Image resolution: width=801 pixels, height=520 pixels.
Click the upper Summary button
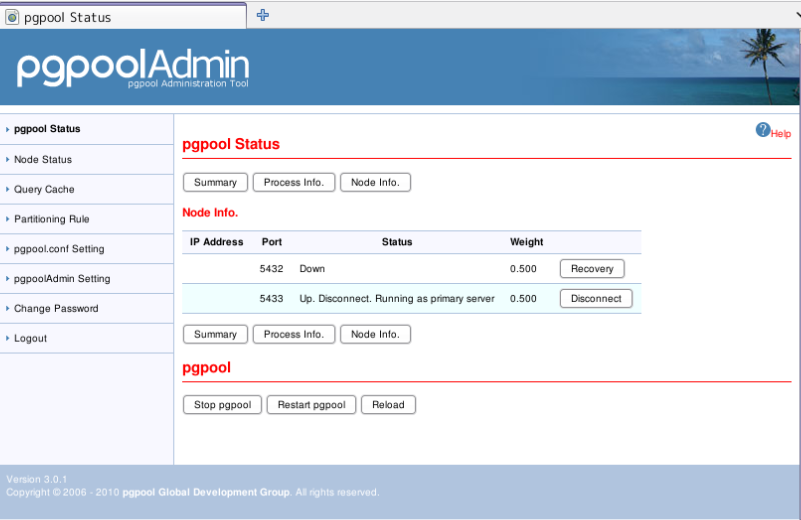click(215, 182)
